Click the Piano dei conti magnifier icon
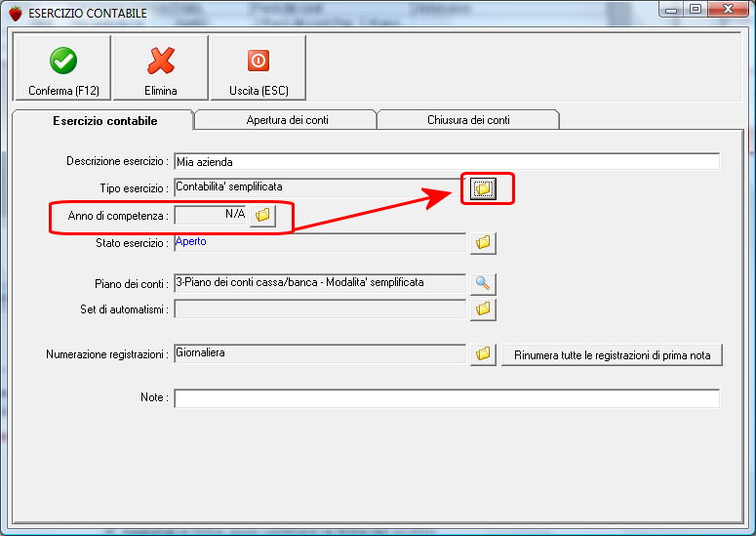 point(483,284)
